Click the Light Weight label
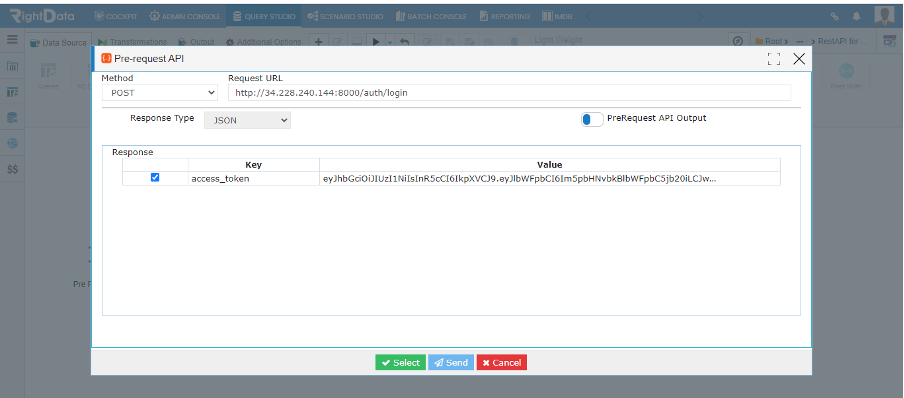The image size is (904, 398). point(559,40)
